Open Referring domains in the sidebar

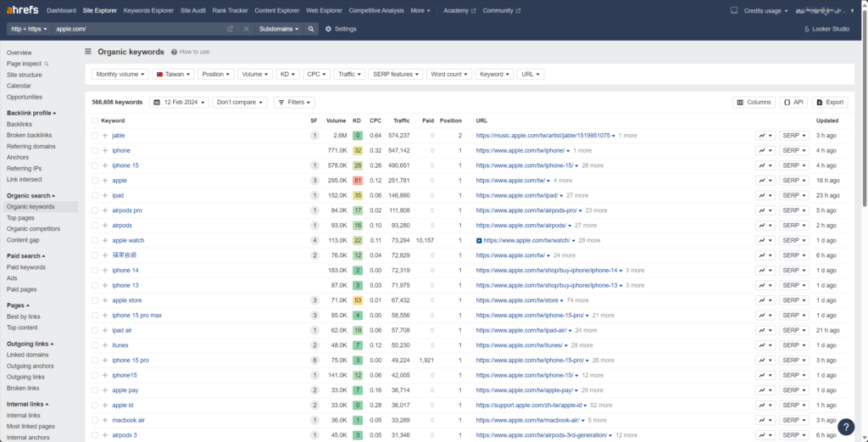coord(31,146)
